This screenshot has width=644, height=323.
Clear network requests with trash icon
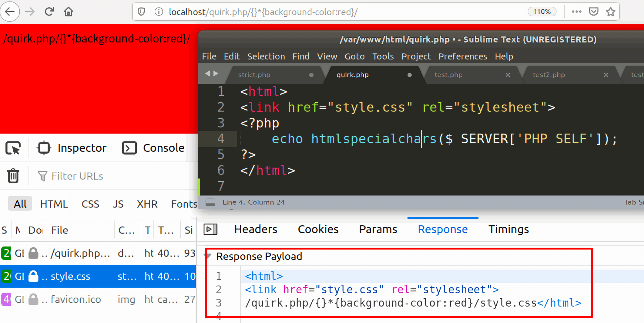pyautogui.click(x=13, y=176)
